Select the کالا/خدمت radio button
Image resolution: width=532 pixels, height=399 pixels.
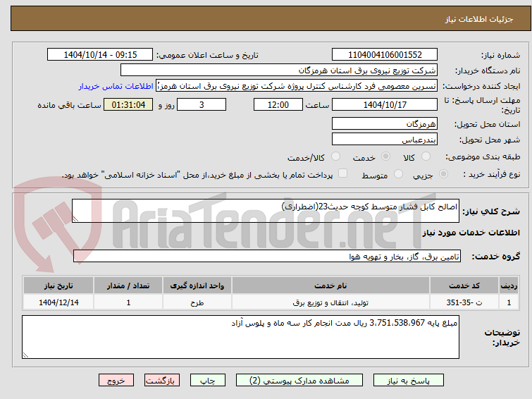[335, 156]
